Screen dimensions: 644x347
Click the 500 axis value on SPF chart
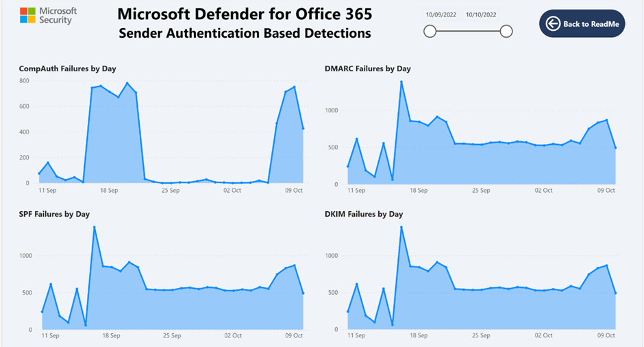[27, 293]
